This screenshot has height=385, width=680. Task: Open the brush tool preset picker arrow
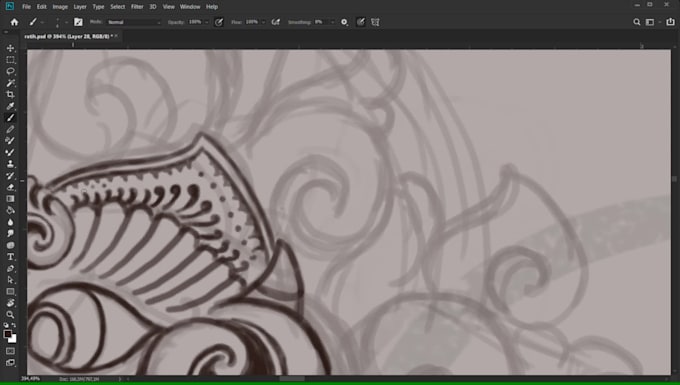tap(42, 22)
